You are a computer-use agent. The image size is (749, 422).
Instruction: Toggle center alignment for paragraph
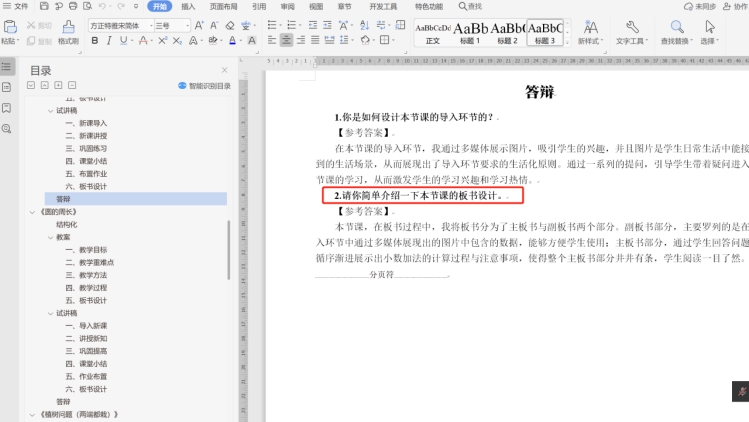click(x=287, y=41)
